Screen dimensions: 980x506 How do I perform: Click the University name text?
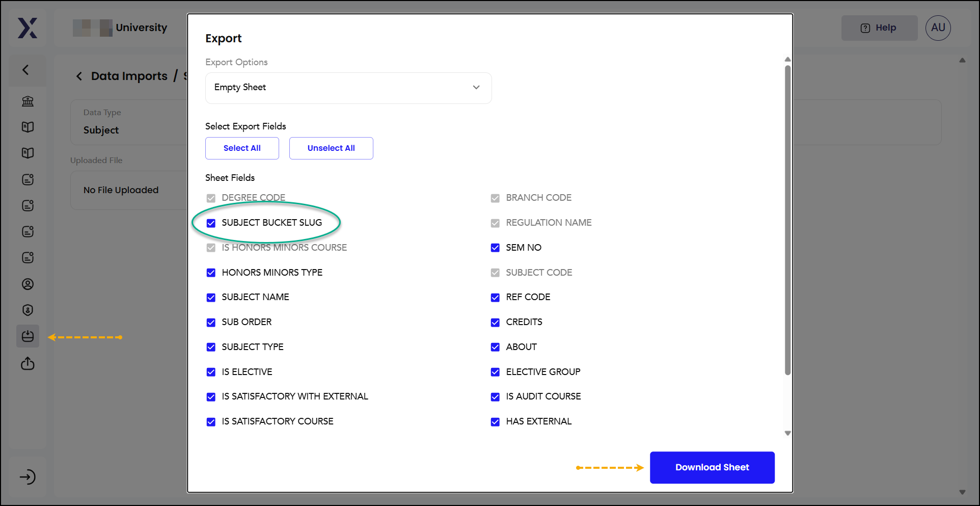point(141,28)
